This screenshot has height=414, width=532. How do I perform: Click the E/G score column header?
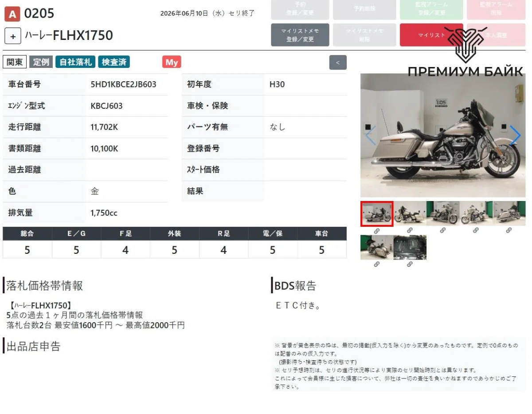click(x=76, y=233)
